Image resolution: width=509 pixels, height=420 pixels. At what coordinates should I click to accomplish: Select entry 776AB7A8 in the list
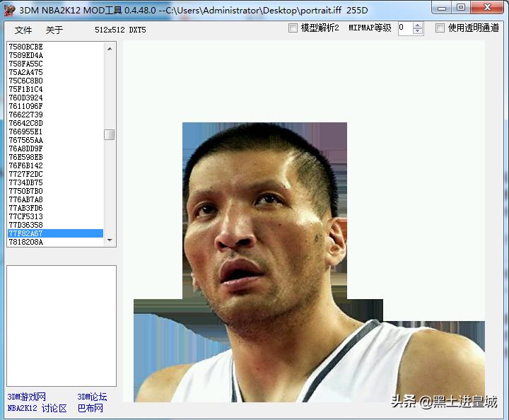pos(55,199)
